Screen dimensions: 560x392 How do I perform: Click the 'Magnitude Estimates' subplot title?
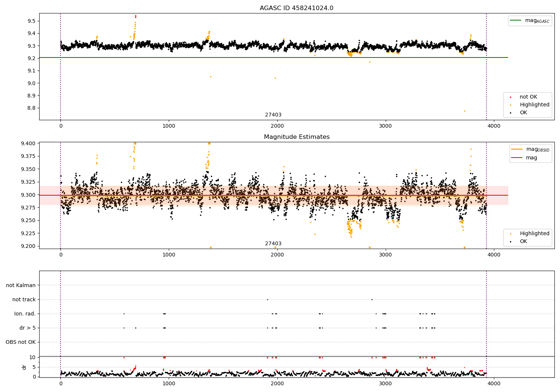(296, 137)
